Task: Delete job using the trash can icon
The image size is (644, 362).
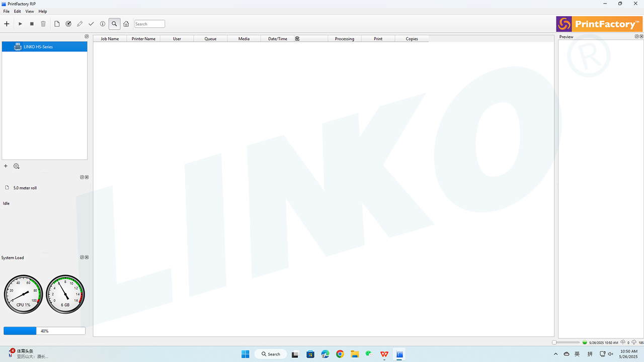Action: [43, 24]
